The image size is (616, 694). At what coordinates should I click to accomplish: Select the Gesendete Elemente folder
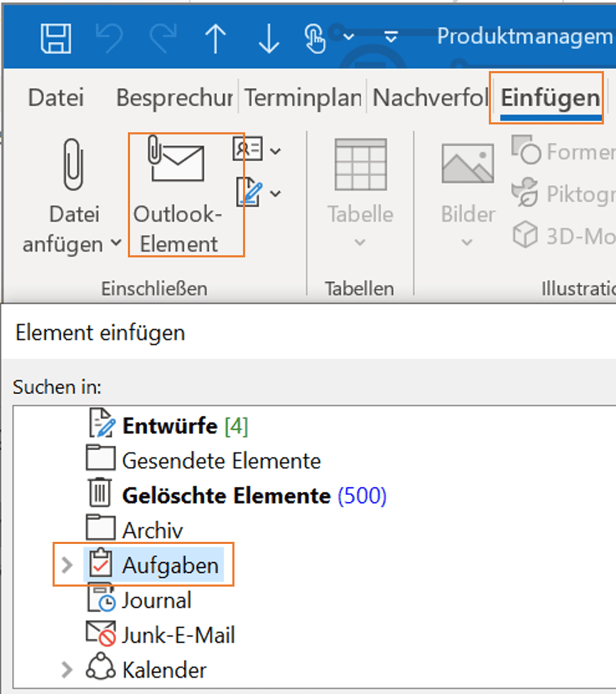point(203,460)
